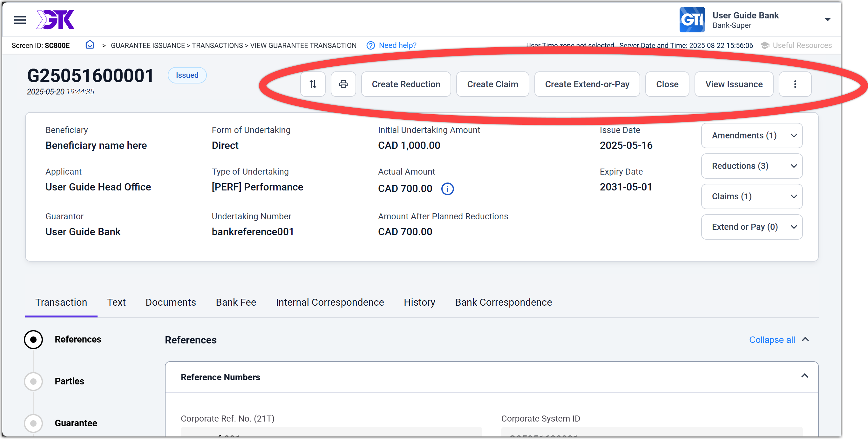Select the Transaction tab
868x439 pixels.
pos(61,302)
